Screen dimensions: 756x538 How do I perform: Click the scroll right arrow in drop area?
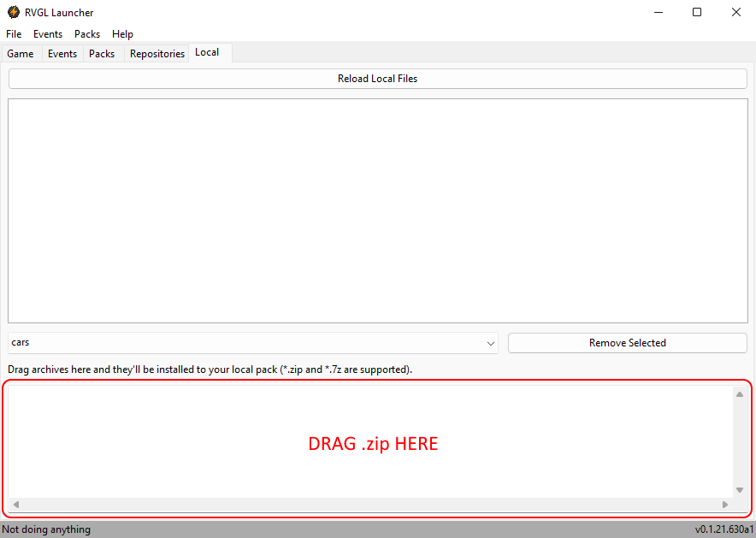(x=725, y=505)
